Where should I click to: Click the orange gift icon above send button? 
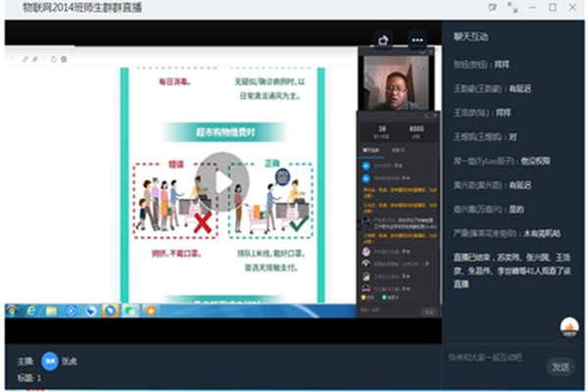[x=567, y=327]
